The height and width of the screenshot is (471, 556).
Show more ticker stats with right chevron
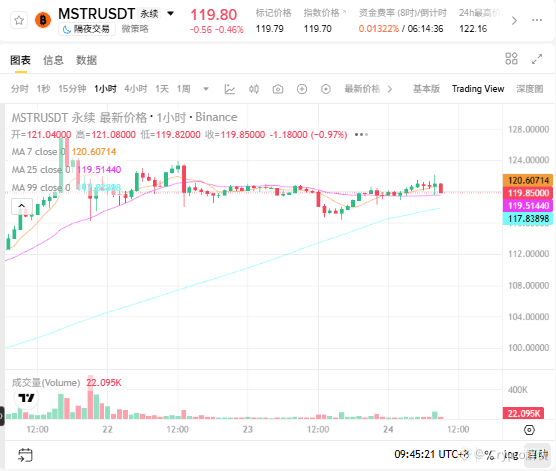tap(514, 21)
